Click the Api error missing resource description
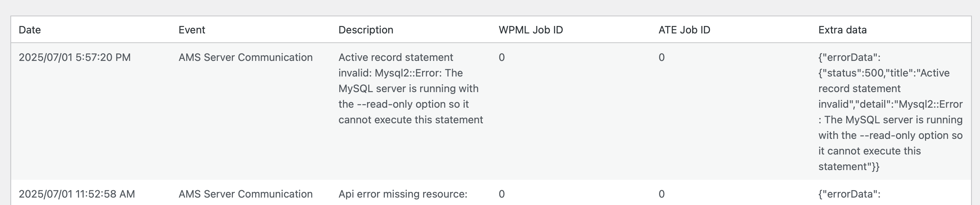The height and width of the screenshot is (205, 980). point(402,194)
